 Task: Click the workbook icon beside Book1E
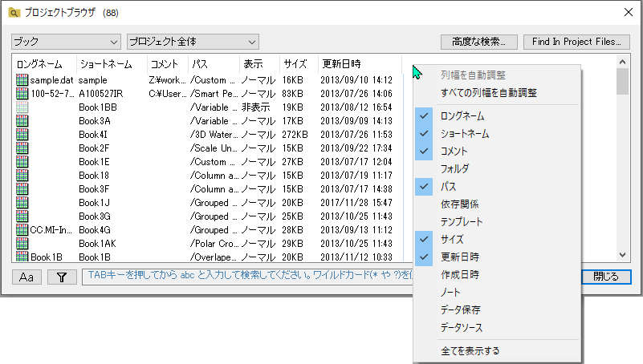(22, 162)
